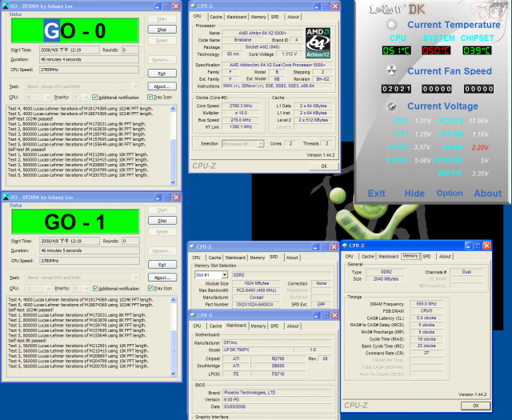Image resolution: width=512 pixels, height=420 pixels.
Task: Click the AMD Athlon 64 X2 logo
Action: (318, 42)
